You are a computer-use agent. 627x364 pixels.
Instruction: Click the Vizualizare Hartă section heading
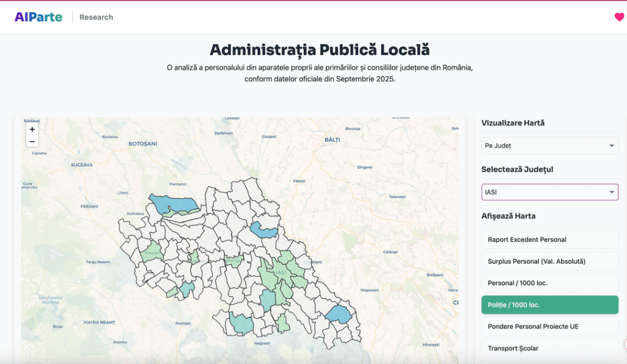click(x=512, y=123)
